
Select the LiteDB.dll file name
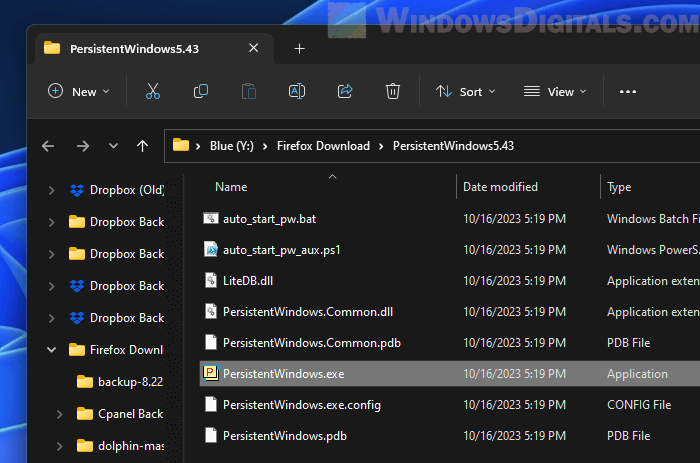pyautogui.click(x=248, y=280)
